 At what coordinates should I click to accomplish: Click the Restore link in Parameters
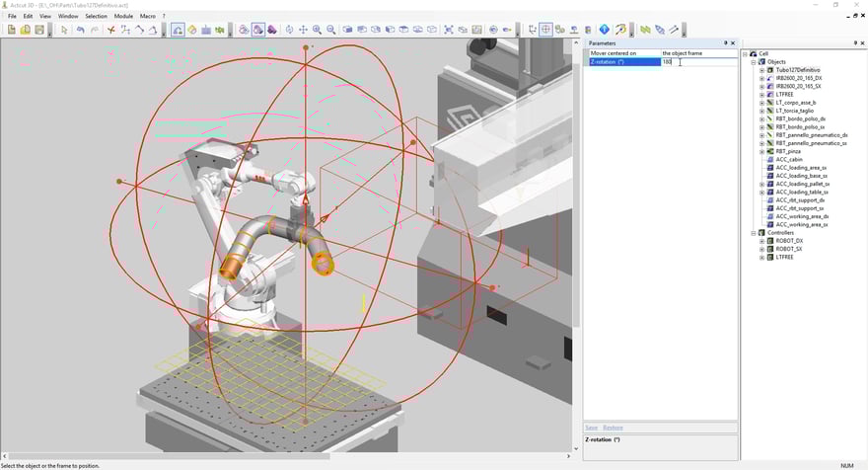click(613, 428)
